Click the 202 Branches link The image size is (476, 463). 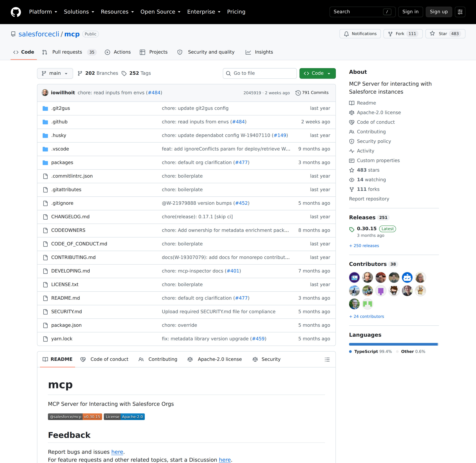click(x=98, y=73)
